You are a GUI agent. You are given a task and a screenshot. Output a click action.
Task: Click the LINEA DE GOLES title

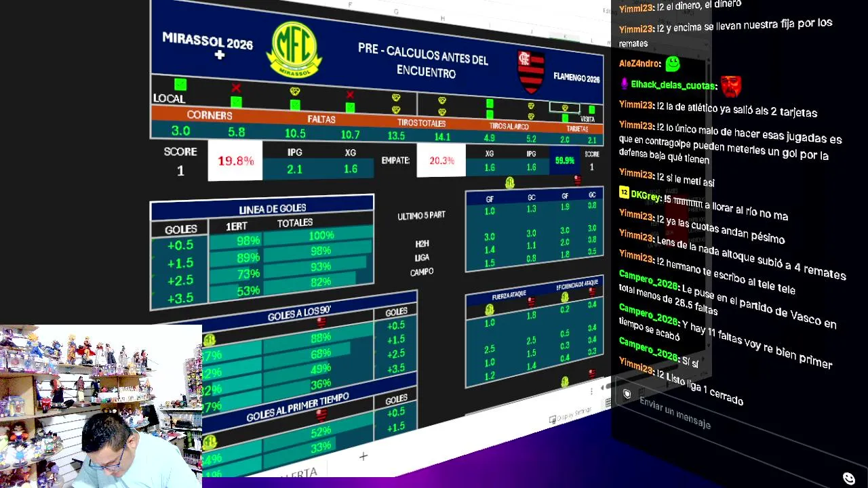pyautogui.click(x=272, y=209)
